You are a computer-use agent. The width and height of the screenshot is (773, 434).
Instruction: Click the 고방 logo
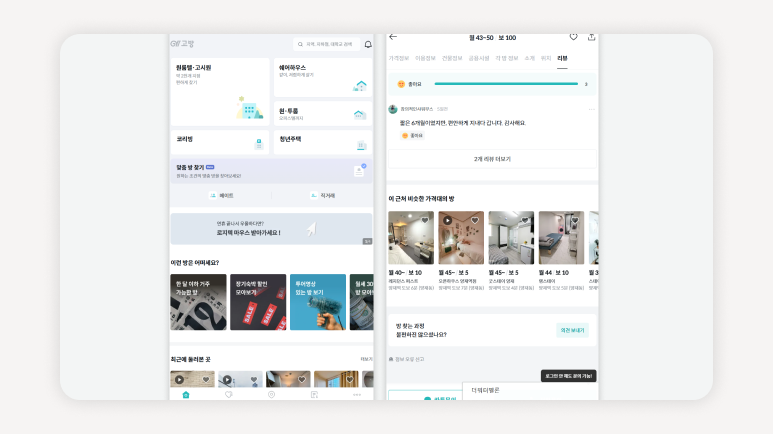[x=182, y=44]
